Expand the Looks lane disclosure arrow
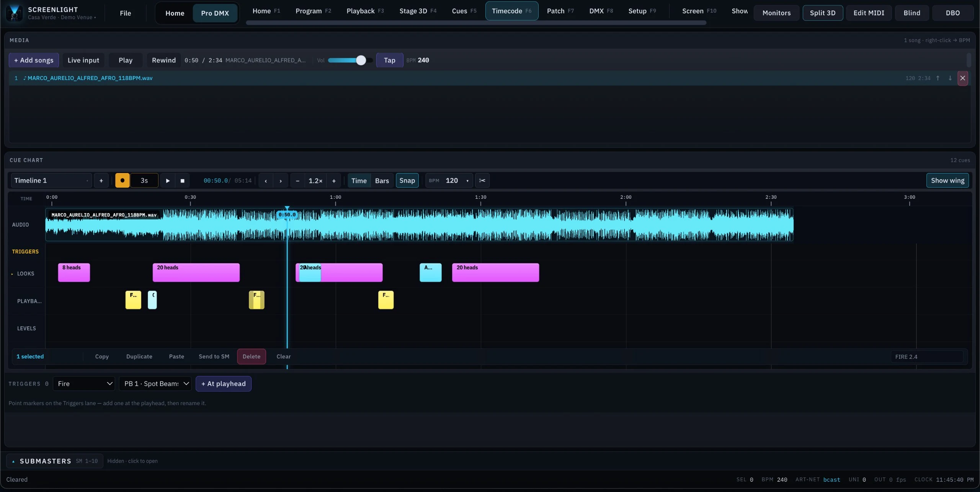The image size is (980, 492). 12,274
